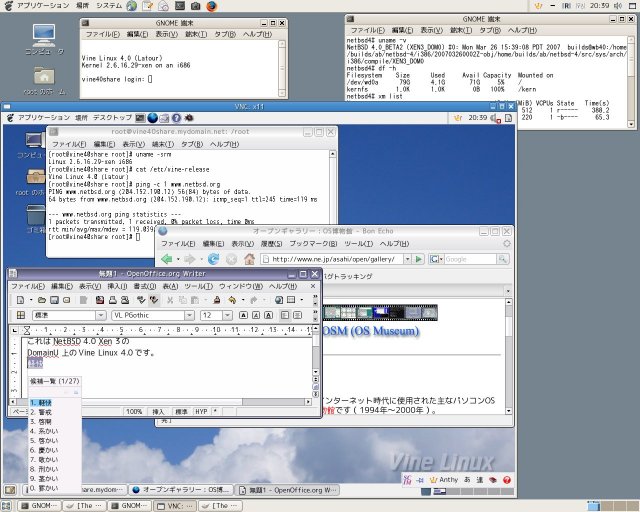Click the Reload icon in Bon Echo

coord(213,259)
